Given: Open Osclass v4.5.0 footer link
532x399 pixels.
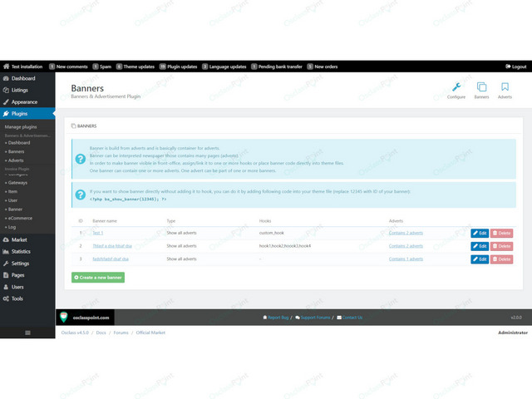Looking at the screenshot, I should point(75,332).
